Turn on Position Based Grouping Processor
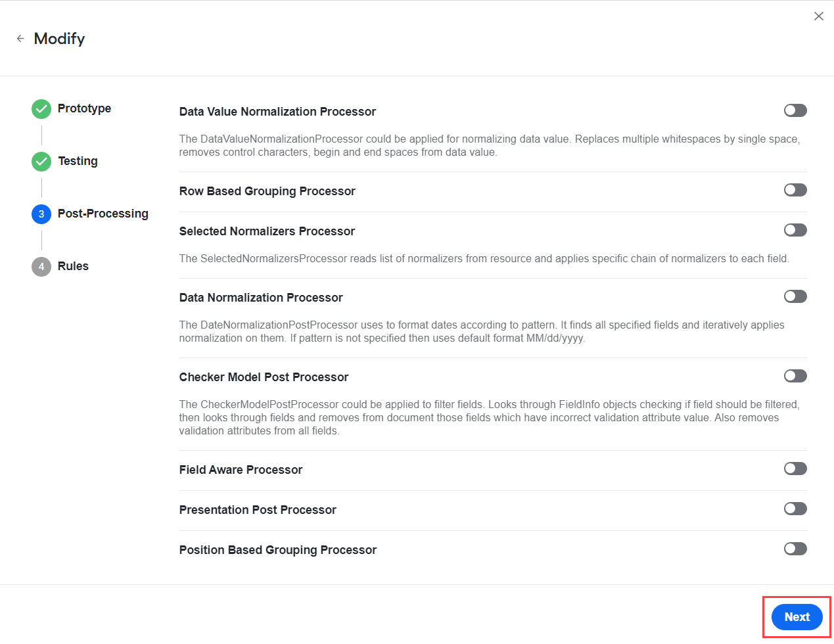Screen dimensions: 834x644 pyautogui.click(x=795, y=549)
